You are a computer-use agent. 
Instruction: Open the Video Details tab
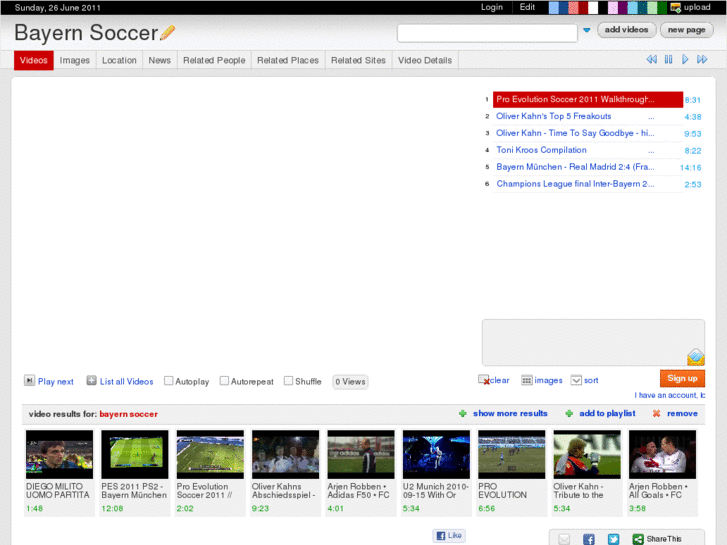tap(425, 60)
